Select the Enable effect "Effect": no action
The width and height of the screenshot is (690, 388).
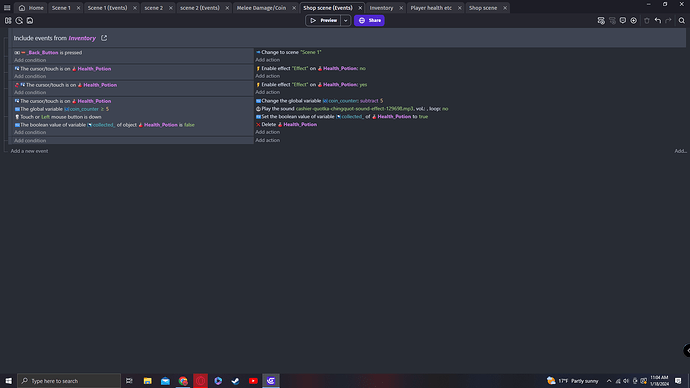tap(311, 69)
